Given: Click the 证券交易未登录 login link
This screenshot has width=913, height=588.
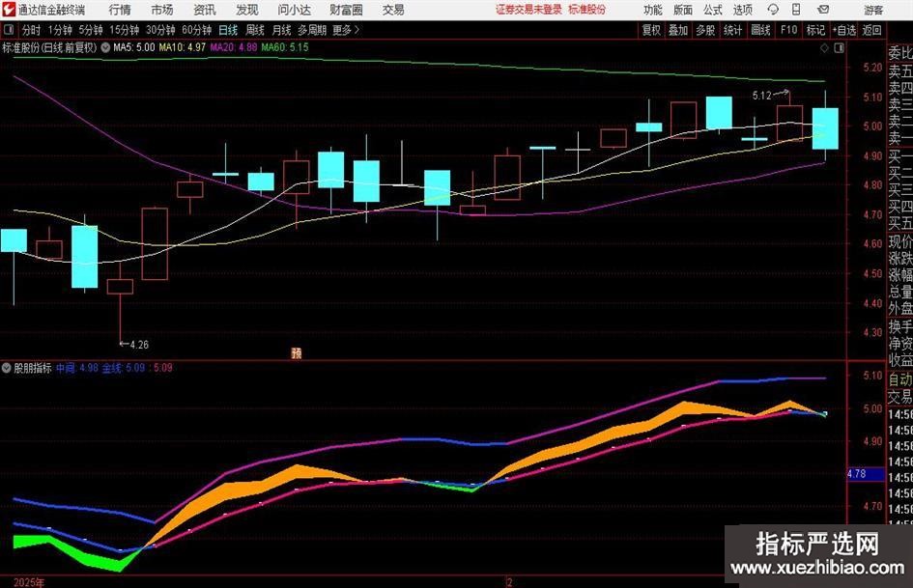Looking at the screenshot, I should click(x=528, y=10).
